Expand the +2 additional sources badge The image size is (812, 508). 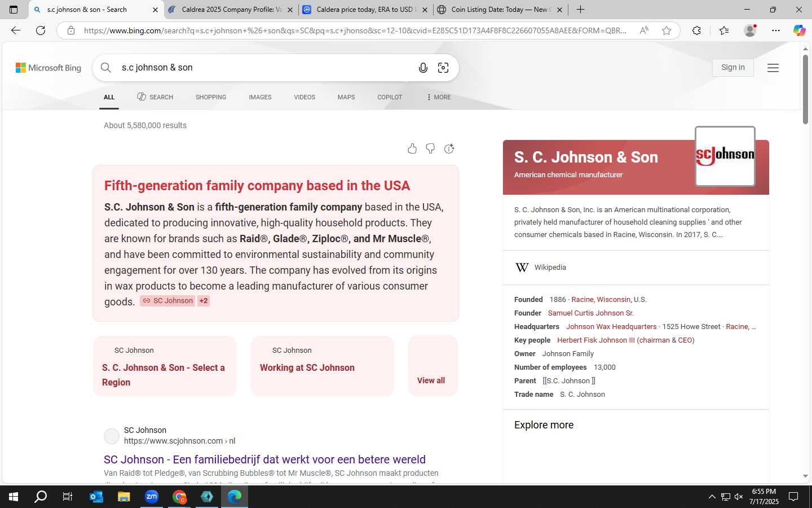[204, 301]
